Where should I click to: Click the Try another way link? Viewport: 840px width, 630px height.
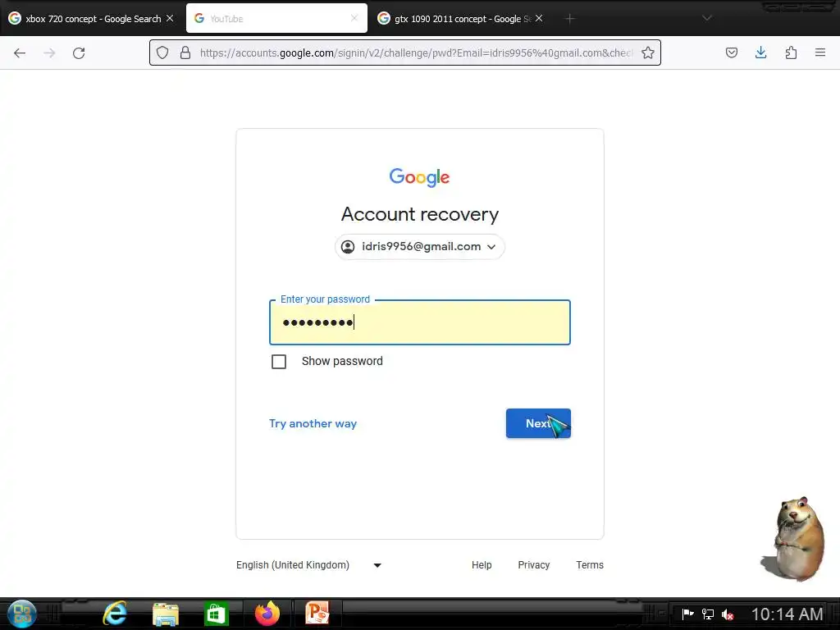(313, 424)
